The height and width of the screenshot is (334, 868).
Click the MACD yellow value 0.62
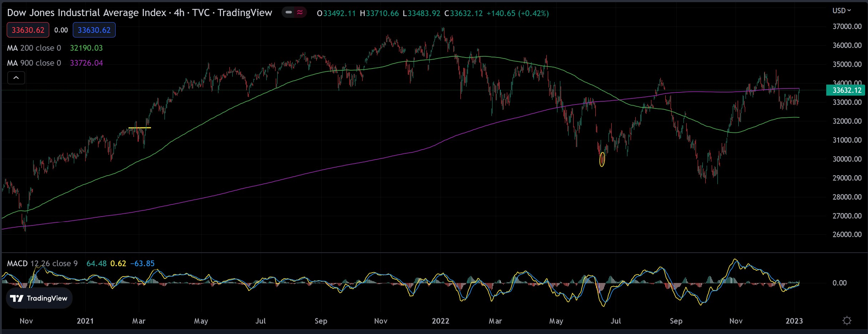[x=118, y=263]
